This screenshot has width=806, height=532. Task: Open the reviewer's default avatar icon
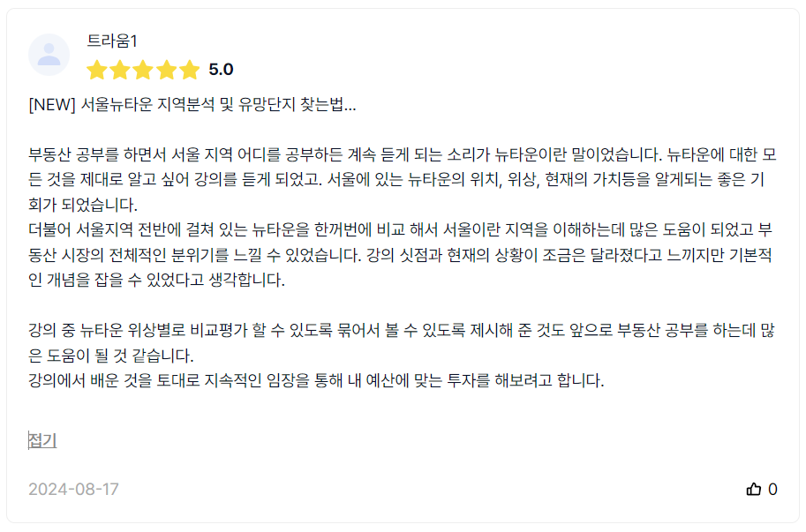pos(49,55)
